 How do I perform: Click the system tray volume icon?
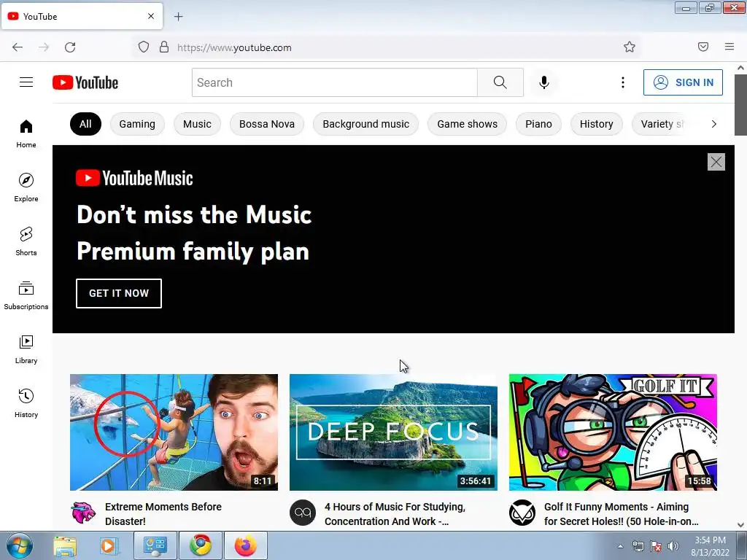(x=673, y=546)
